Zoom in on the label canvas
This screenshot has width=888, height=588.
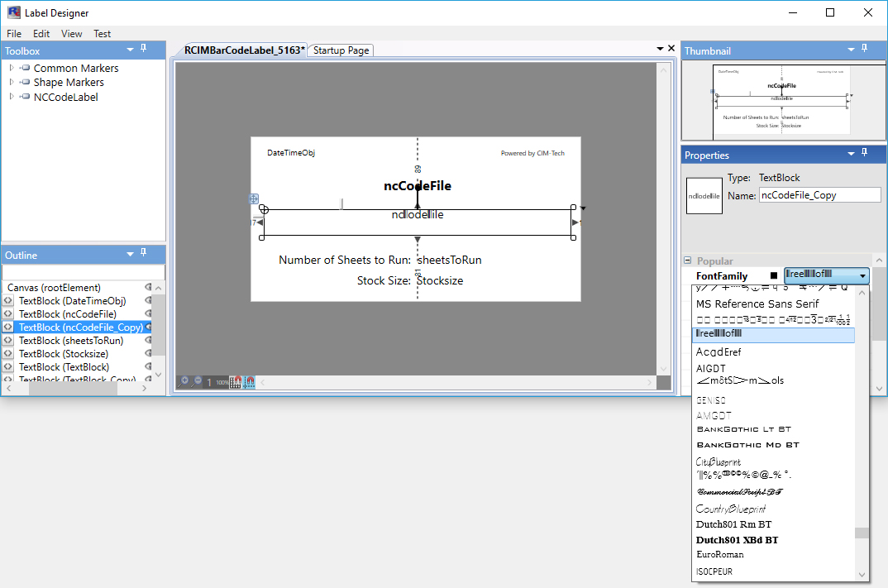(183, 382)
